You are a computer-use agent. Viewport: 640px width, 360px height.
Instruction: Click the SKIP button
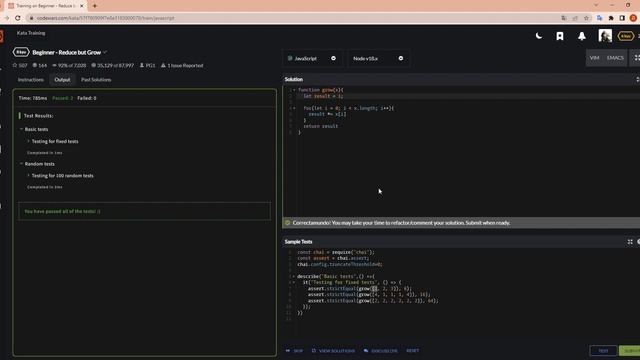pos(294,351)
